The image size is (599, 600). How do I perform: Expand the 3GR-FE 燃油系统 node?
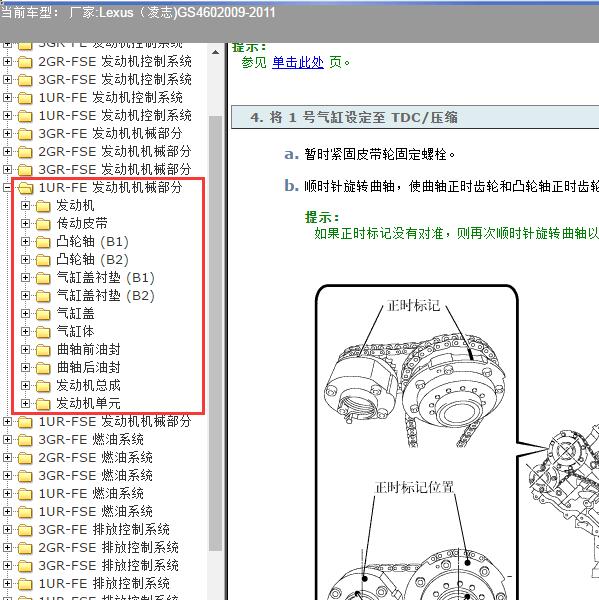(x=7, y=439)
